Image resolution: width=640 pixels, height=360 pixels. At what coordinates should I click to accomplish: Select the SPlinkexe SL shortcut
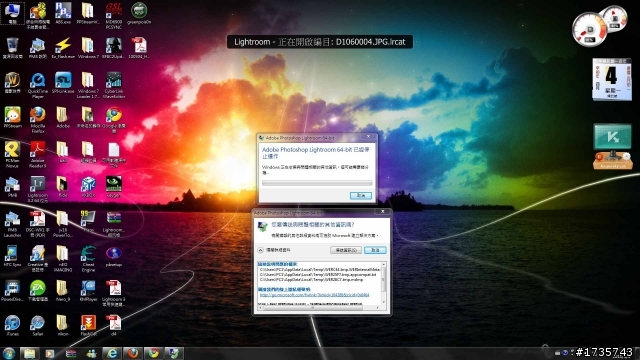(x=63, y=83)
